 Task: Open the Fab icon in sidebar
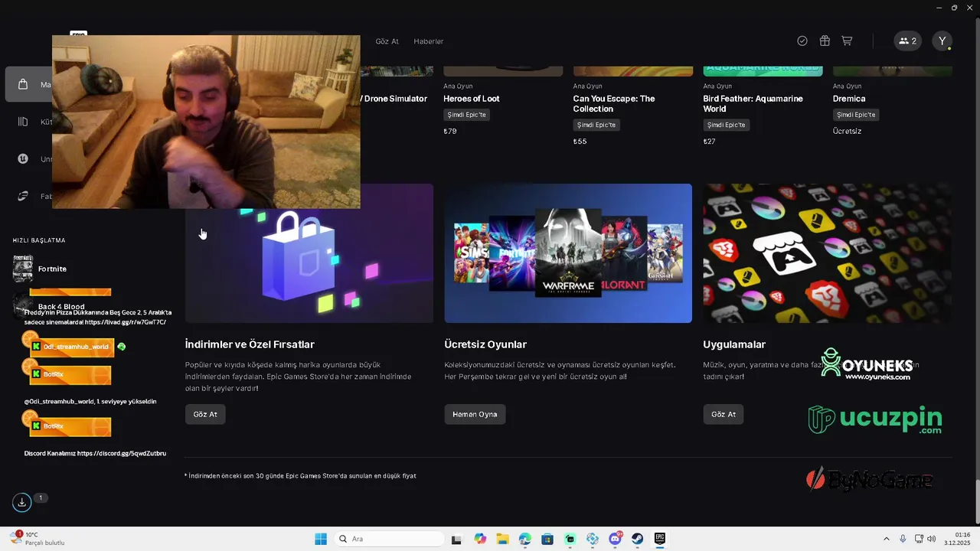(23, 196)
